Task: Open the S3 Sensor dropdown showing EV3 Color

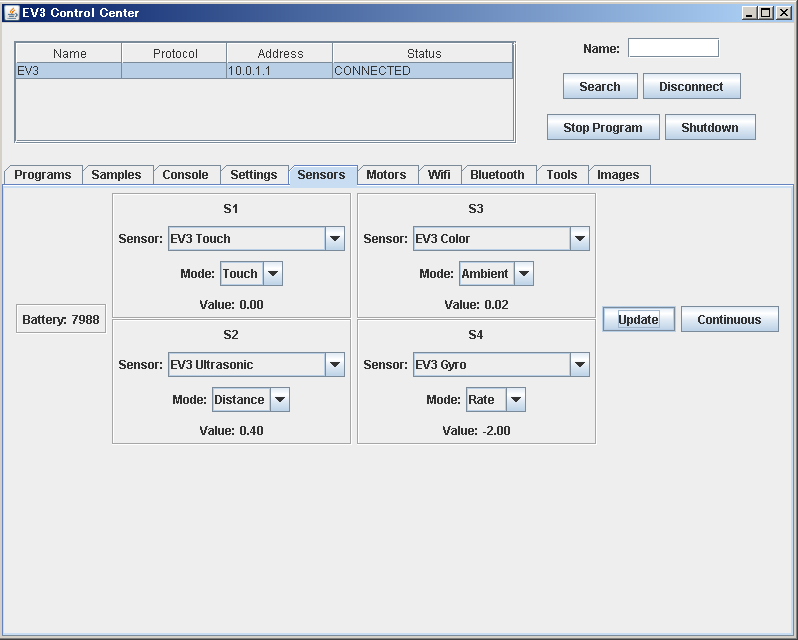Action: (x=501, y=239)
